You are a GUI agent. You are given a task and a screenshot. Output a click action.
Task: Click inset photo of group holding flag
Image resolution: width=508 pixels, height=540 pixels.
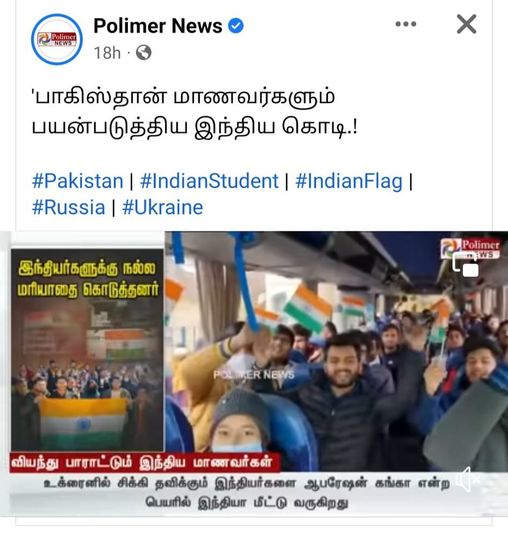87,350
